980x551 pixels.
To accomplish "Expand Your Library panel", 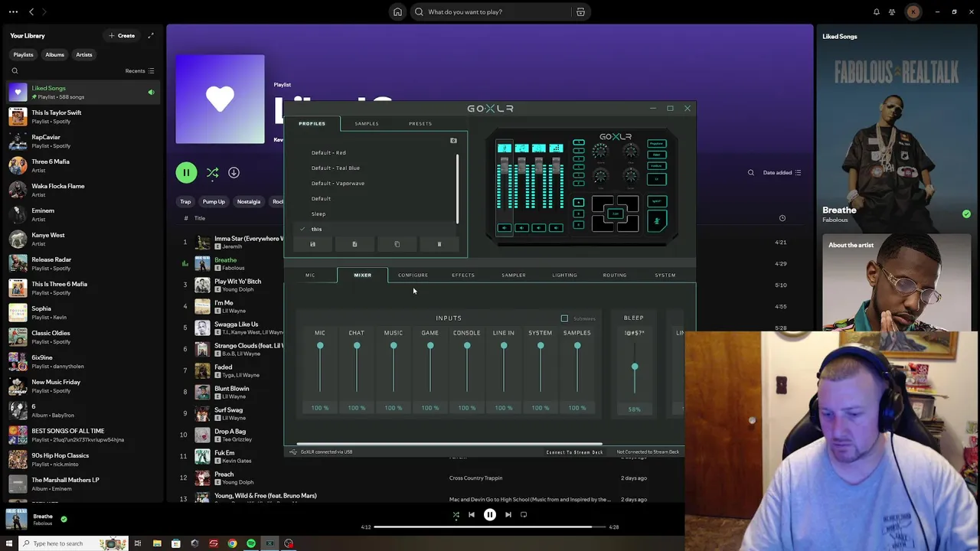I will pos(151,35).
